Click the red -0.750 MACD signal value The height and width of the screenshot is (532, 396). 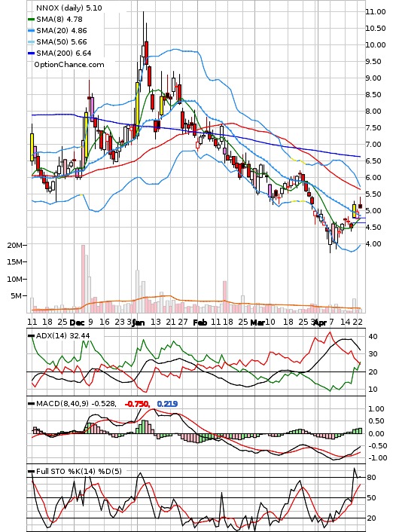tap(137, 404)
